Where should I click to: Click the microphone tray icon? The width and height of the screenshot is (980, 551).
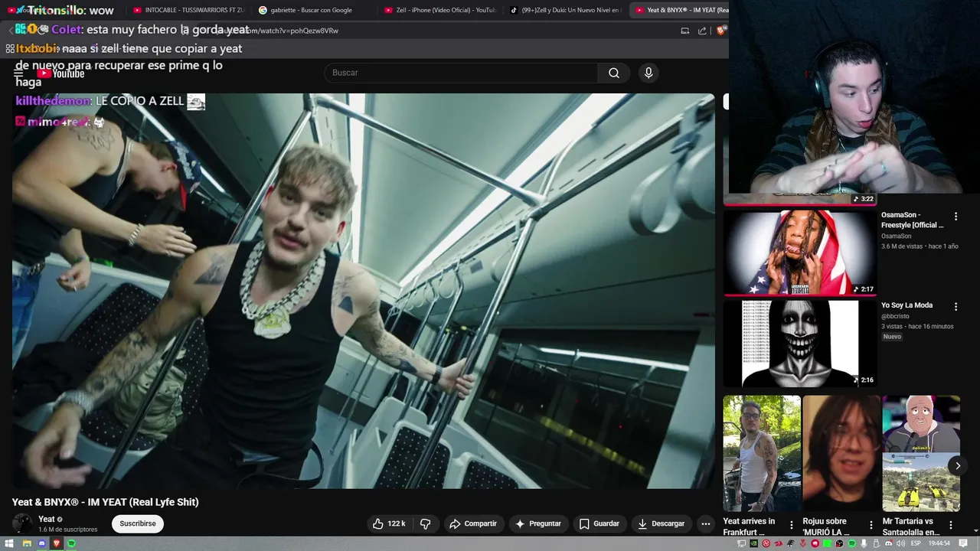[864, 543]
